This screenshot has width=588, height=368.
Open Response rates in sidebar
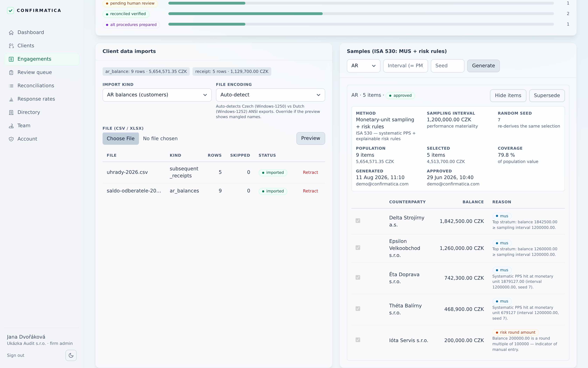[x=42, y=99]
